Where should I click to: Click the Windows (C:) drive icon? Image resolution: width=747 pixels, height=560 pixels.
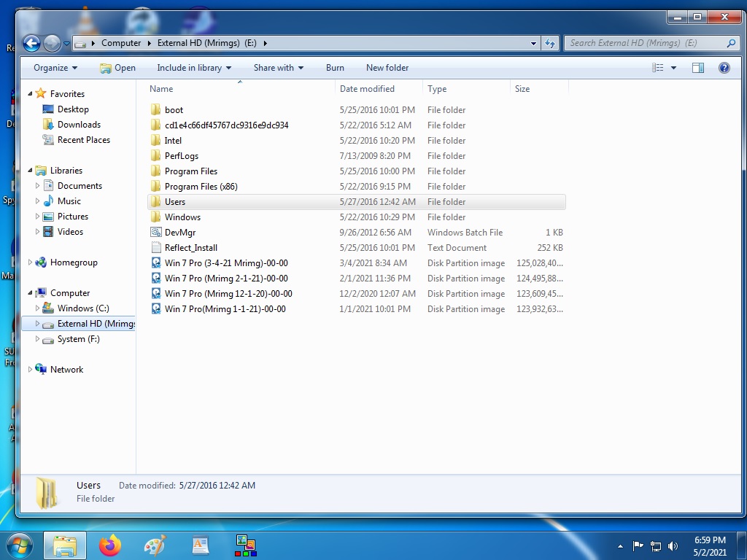pos(48,308)
